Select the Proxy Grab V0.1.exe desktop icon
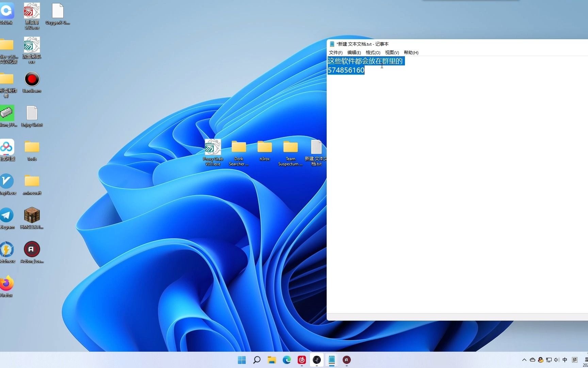Screen dimensions: 588x368 213,153
